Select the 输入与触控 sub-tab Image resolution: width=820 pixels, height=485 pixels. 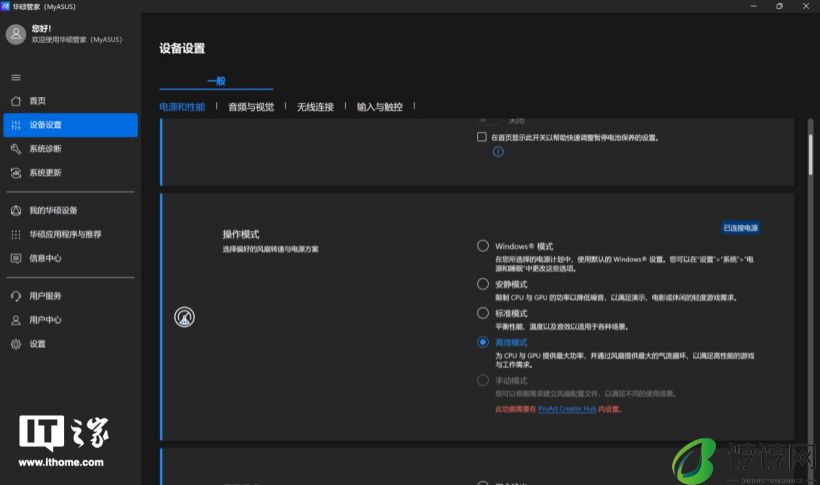point(380,107)
